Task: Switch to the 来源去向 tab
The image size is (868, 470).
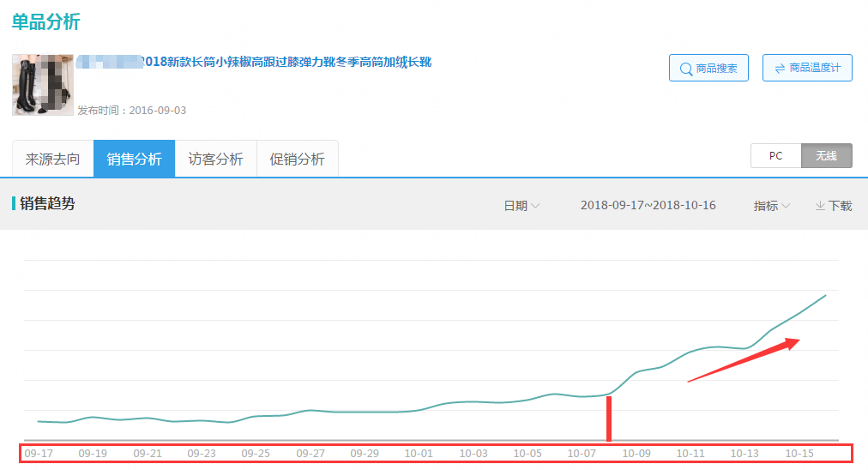Action: tap(52, 159)
